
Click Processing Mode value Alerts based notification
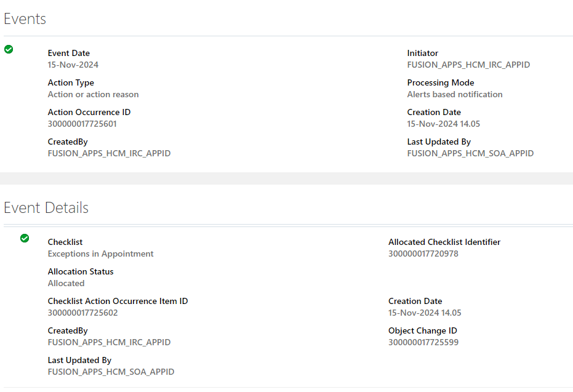pos(455,94)
